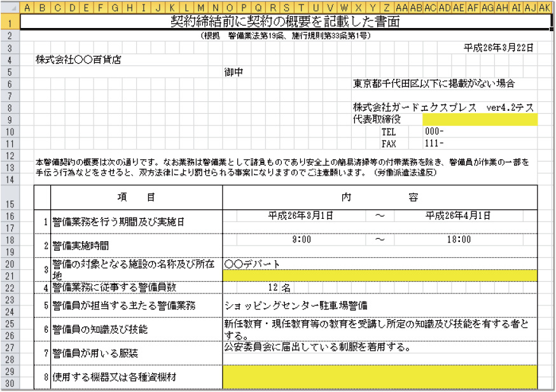This screenshot has height=392, width=556.
Task: Click the yellow input cell beside 代表取締役
Action: (480, 120)
